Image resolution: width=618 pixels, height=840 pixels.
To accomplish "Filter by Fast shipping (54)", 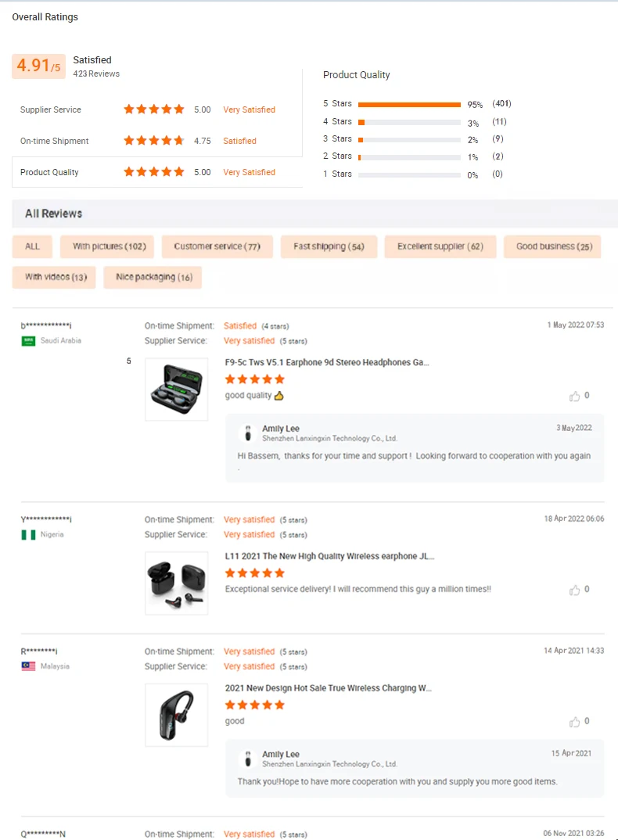I will pos(329,246).
